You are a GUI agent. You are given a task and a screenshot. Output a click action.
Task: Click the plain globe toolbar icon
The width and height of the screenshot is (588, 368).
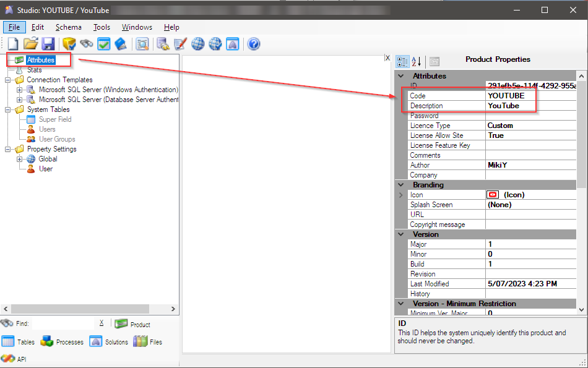pyautogui.click(x=198, y=44)
